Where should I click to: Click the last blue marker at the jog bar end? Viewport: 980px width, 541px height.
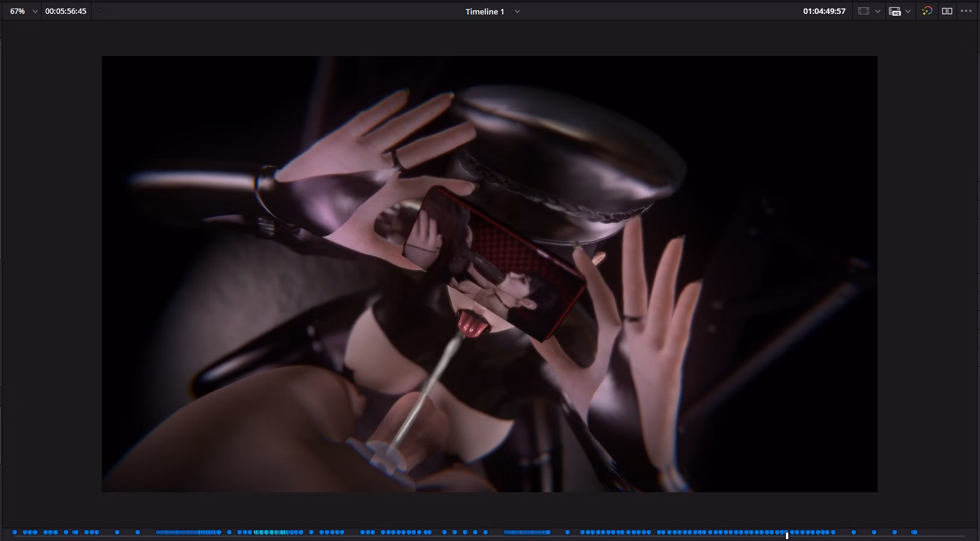(x=914, y=533)
